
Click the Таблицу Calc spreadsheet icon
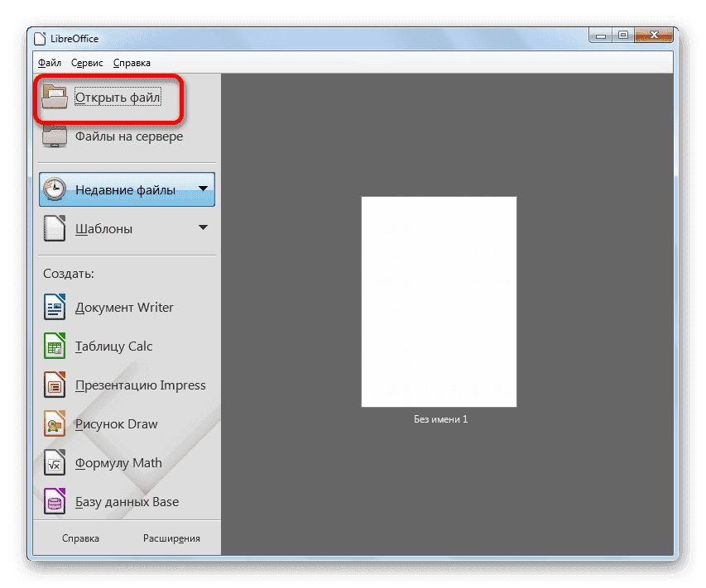53,346
